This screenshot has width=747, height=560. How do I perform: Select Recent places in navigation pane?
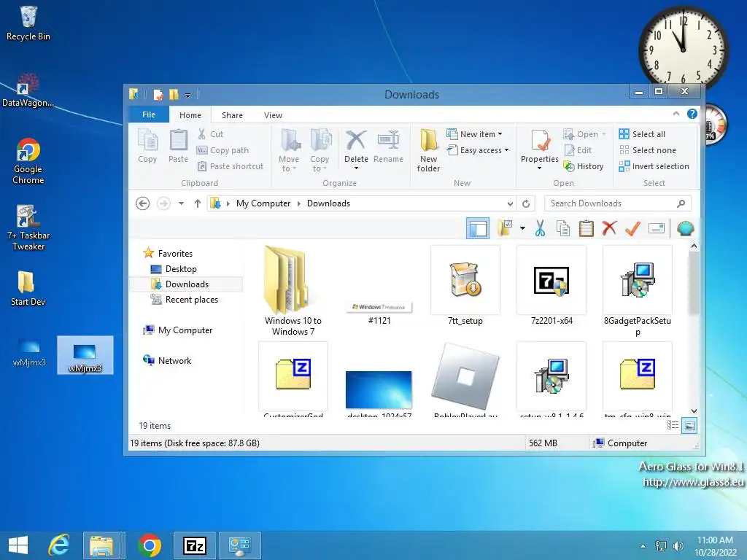[x=192, y=300]
